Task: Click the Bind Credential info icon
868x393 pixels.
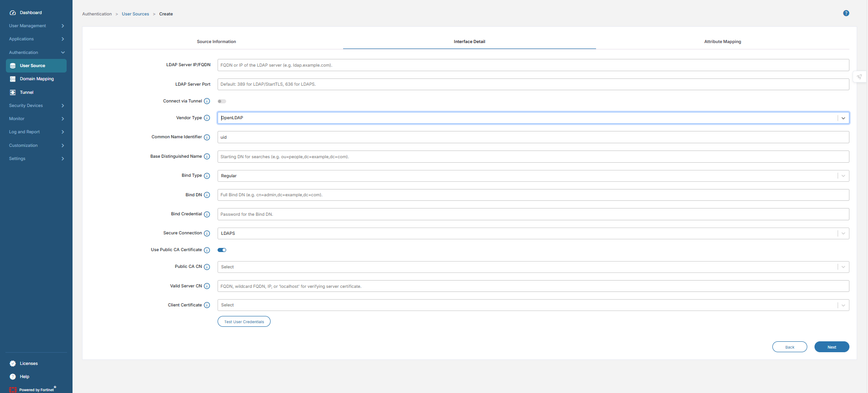Action: click(x=207, y=214)
